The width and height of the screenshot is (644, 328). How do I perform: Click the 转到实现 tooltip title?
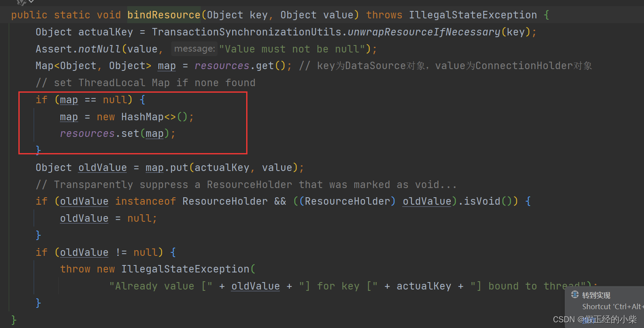(596, 295)
